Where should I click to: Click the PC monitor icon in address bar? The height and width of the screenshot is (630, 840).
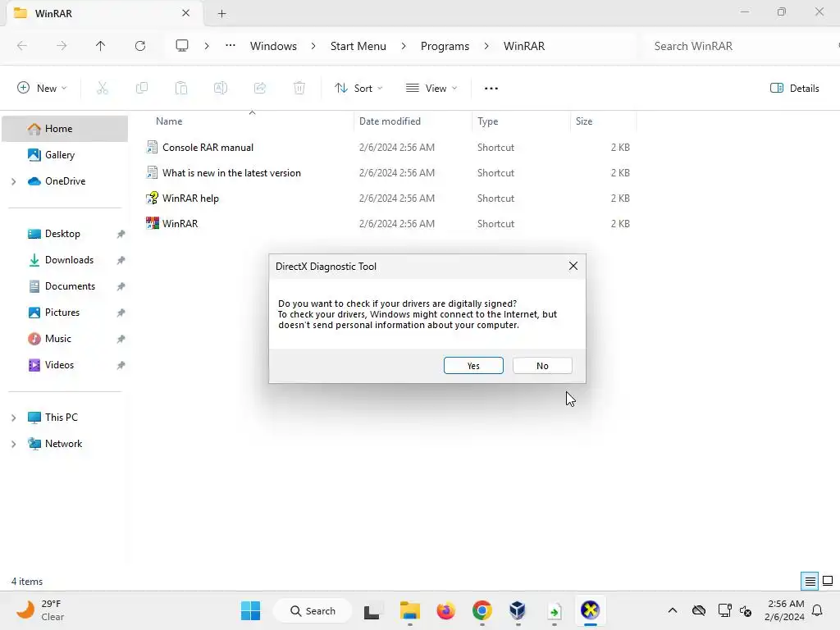pos(182,46)
